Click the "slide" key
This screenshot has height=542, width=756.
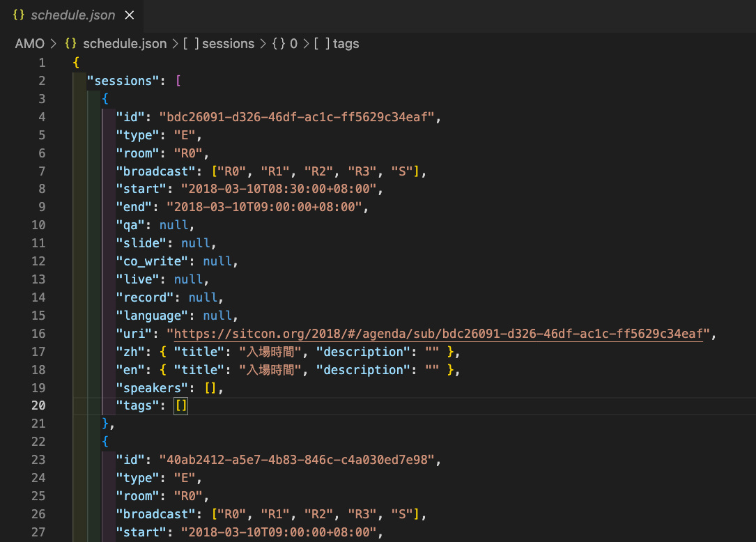(141, 243)
